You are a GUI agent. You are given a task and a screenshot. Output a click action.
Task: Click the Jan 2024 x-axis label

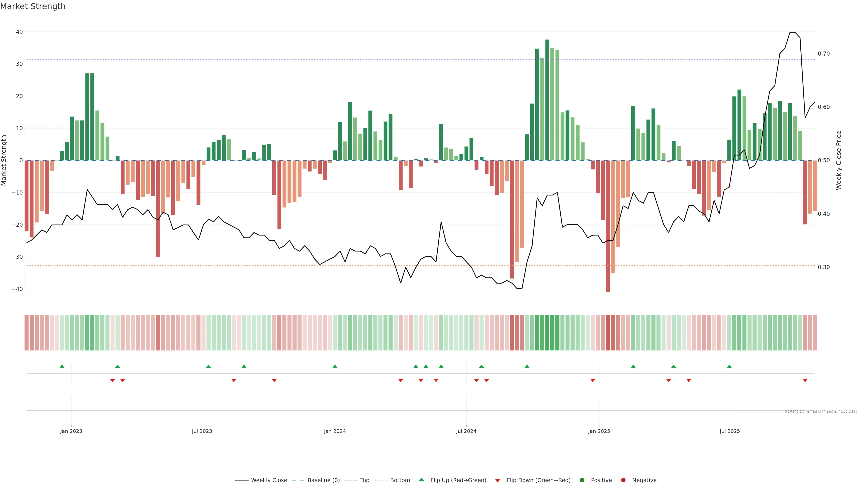(x=335, y=431)
